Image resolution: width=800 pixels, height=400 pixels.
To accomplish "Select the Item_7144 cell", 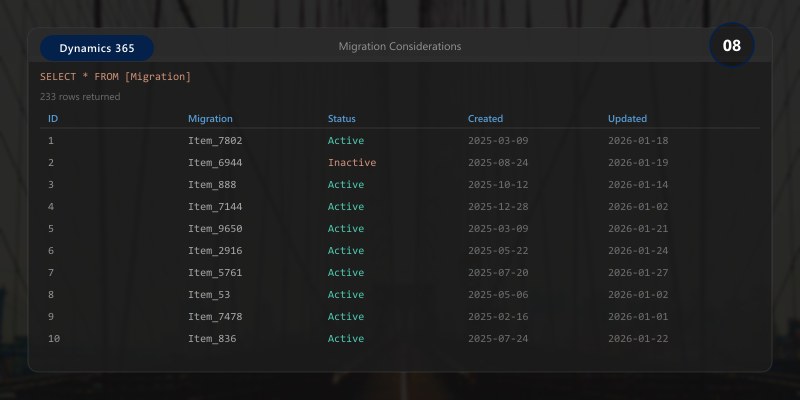I will 215,206.
